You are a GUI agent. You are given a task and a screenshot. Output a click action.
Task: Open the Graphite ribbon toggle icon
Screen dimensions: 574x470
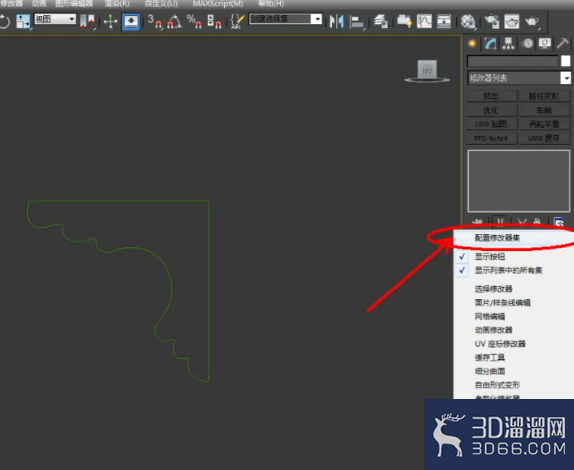pyautogui.click(x=404, y=21)
